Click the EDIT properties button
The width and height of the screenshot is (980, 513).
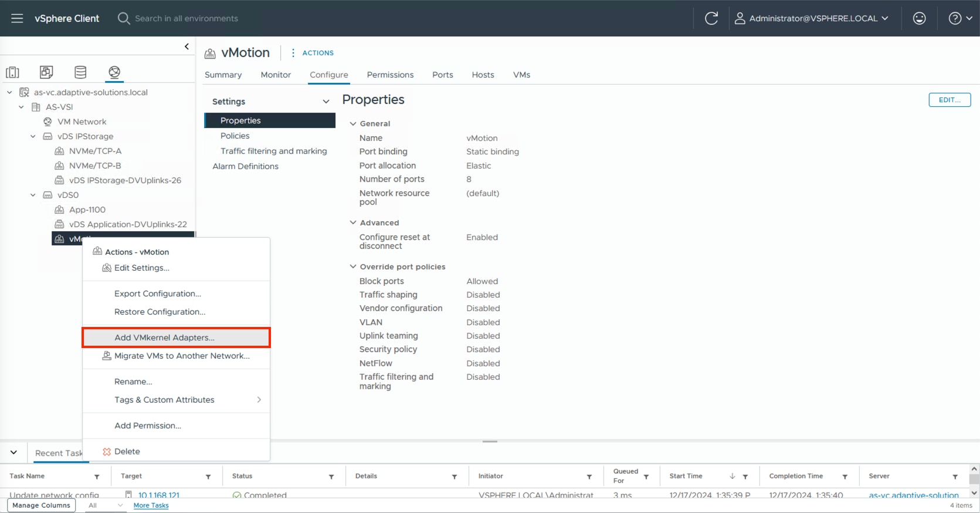tap(950, 100)
